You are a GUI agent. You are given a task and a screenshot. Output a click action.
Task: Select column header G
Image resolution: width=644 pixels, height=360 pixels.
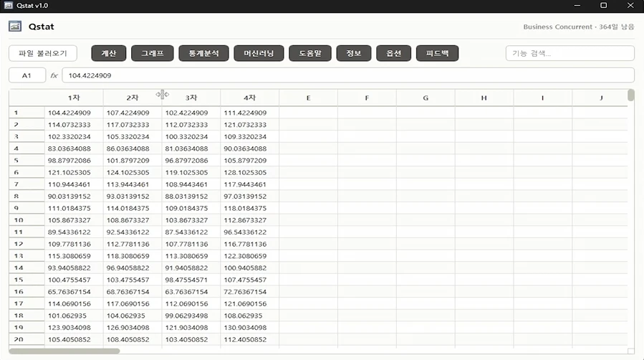coord(426,98)
